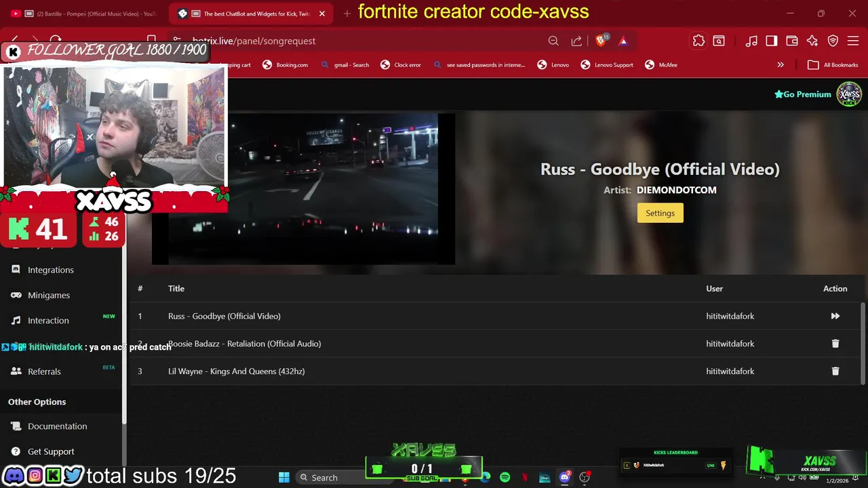
Task: Open gmail - Search bookmark
Action: click(x=344, y=65)
